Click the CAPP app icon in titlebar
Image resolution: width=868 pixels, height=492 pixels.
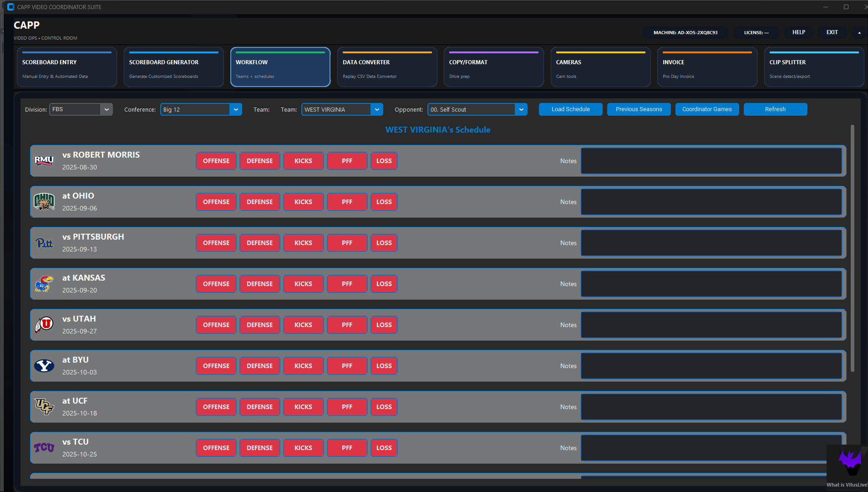coord(11,7)
